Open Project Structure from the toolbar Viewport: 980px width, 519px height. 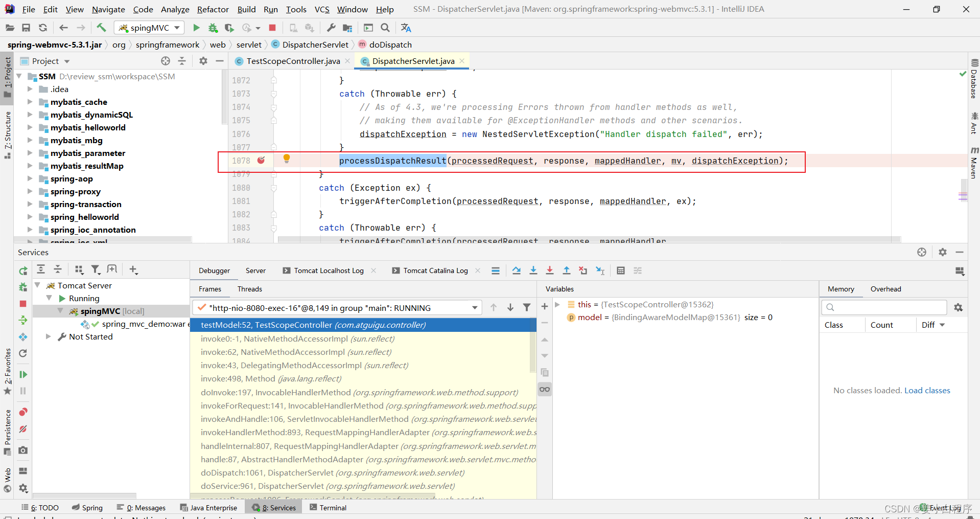pos(347,28)
